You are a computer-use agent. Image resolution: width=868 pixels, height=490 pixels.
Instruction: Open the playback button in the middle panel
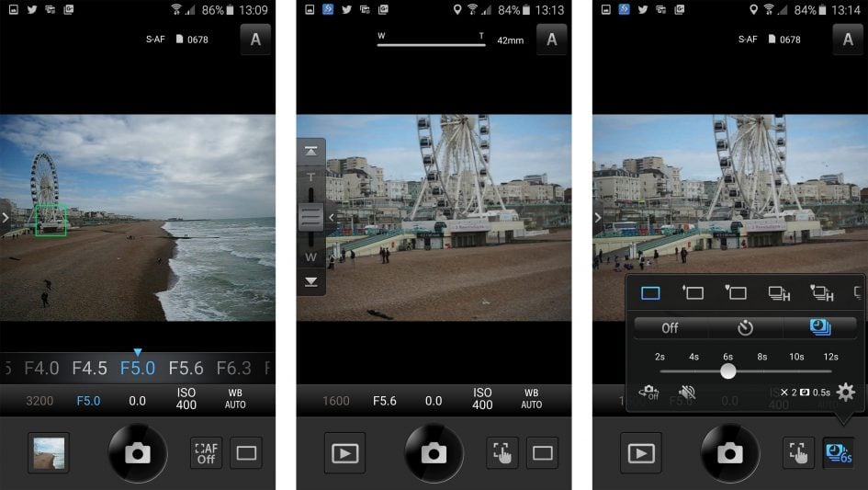[x=344, y=452]
